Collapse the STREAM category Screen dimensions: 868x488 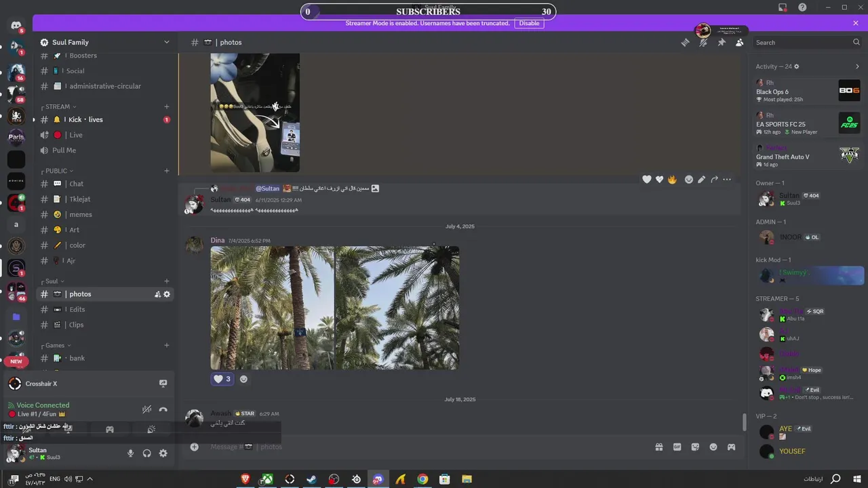(x=60, y=106)
